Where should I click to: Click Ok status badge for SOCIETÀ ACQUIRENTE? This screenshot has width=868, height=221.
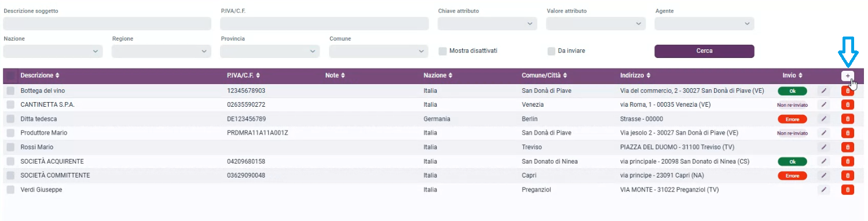793,161
